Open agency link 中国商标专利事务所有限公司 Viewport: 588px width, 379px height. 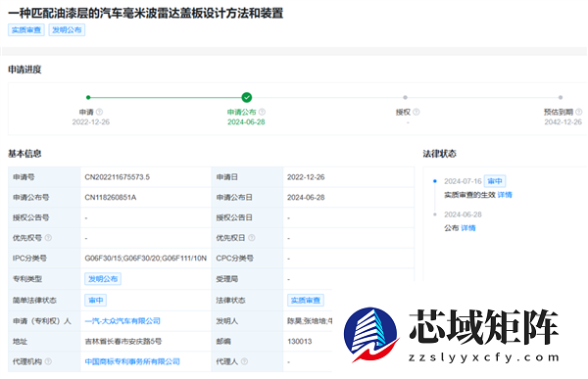coord(132,361)
